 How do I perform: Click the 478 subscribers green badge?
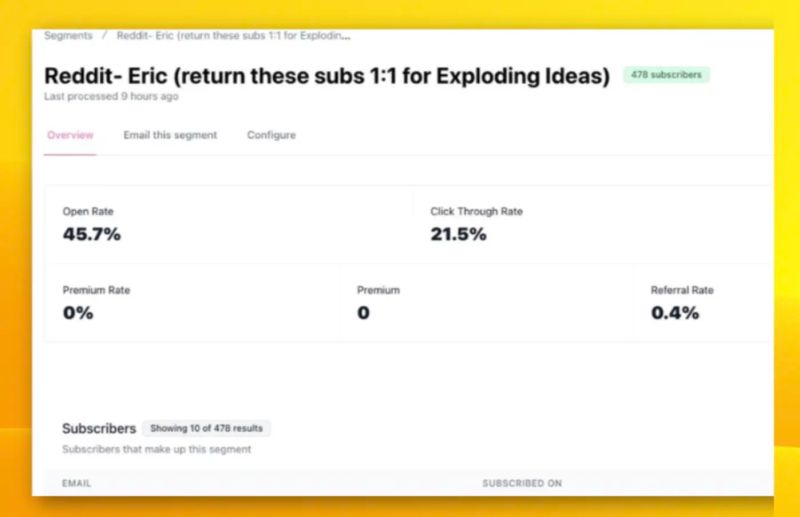[x=666, y=75]
